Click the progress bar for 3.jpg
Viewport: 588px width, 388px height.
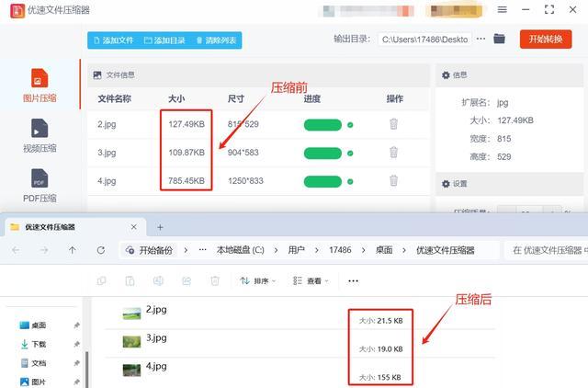(x=322, y=154)
